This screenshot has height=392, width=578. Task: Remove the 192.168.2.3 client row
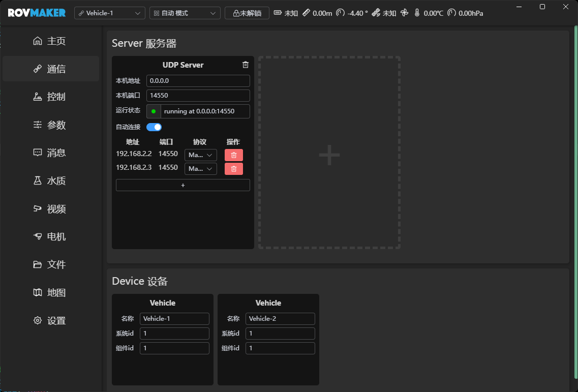pos(233,169)
